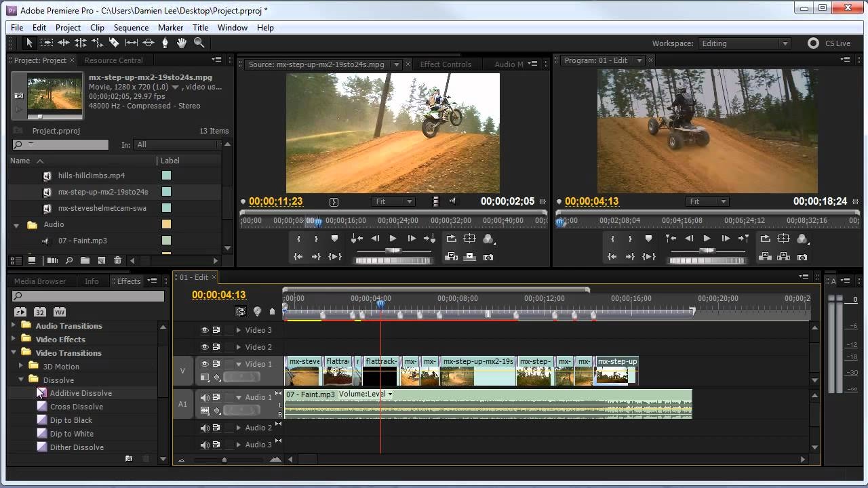Viewport: 868px width, 488px height.
Task: Collapse the Video 1 track
Action: coord(238,364)
